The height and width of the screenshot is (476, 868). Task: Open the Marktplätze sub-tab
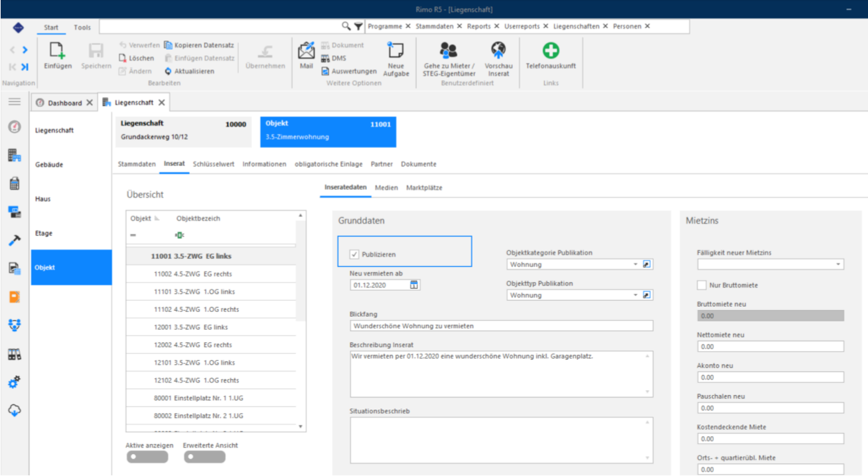424,188
